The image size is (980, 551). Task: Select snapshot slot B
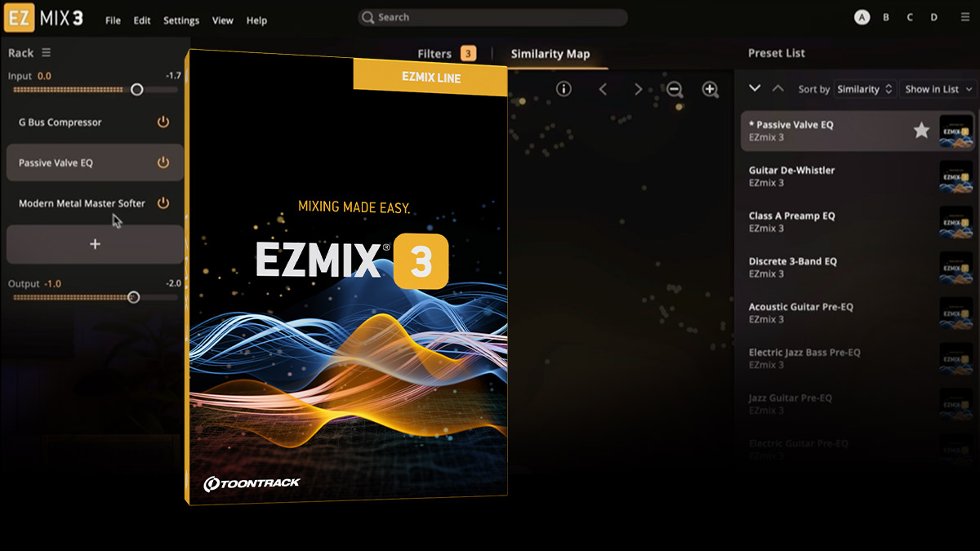click(x=886, y=17)
